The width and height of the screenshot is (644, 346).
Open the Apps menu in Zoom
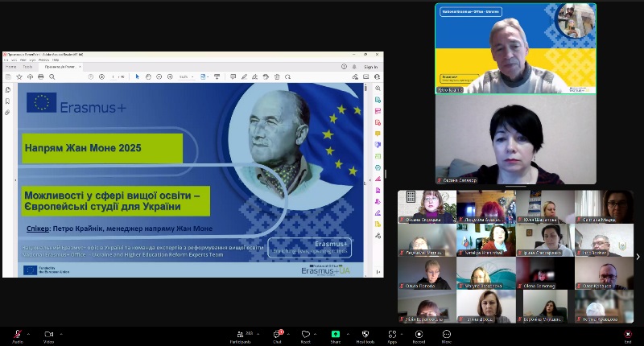[x=392, y=336]
